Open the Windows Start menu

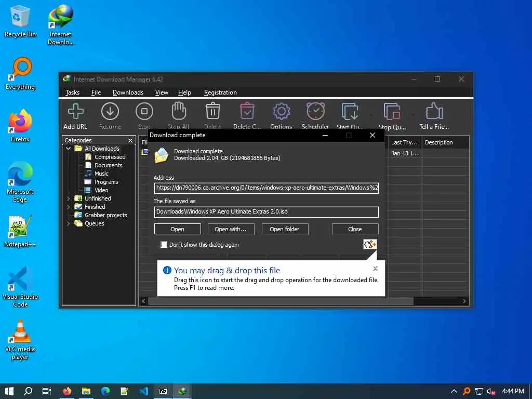coord(9,391)
